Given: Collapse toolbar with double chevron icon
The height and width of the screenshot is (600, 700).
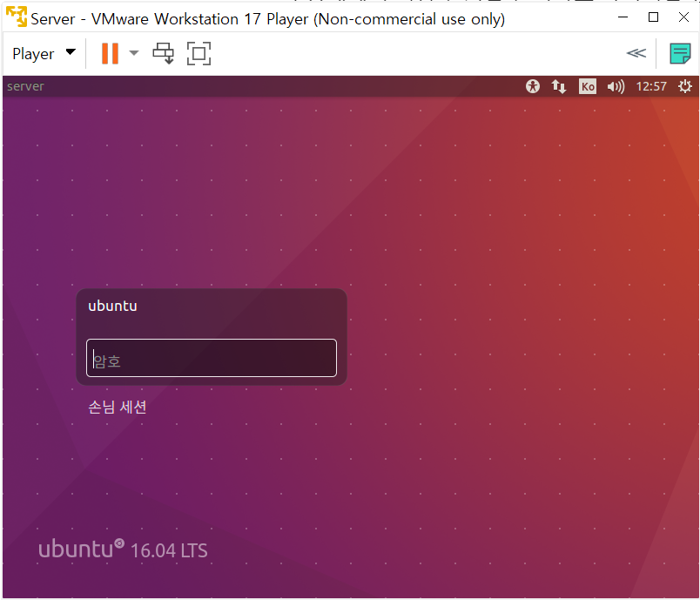Looking at the screenshot, I should click(x=636, y=53).
